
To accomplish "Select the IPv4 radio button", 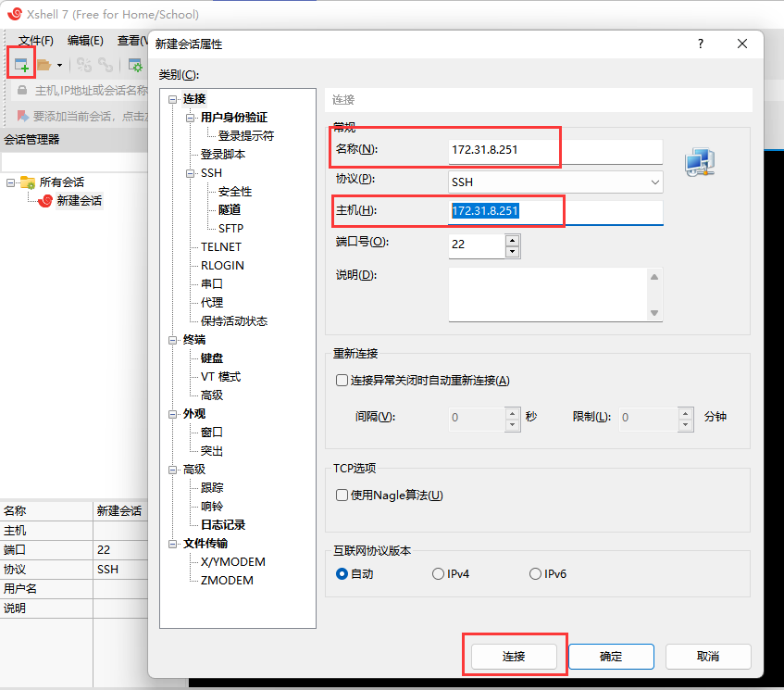I will [x=438, y=574].
